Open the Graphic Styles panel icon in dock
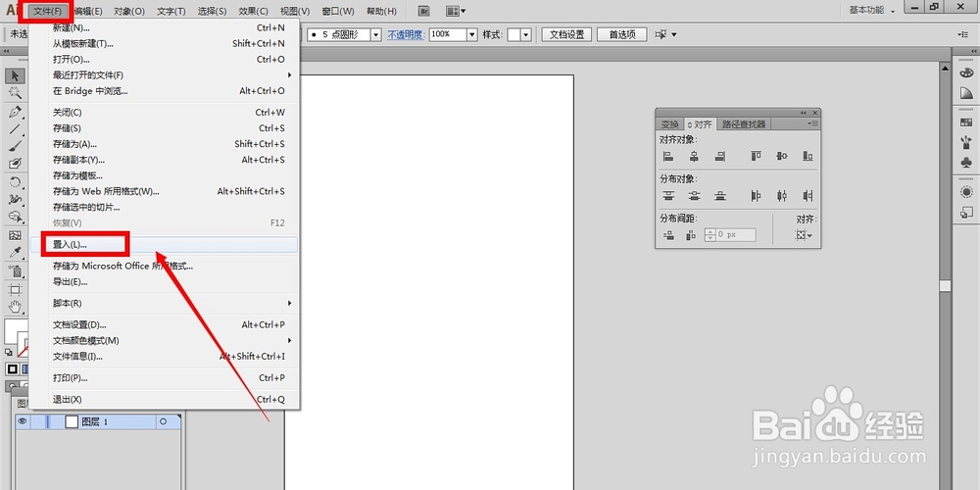This screenshot has width=980, height=490. [965, 213]
